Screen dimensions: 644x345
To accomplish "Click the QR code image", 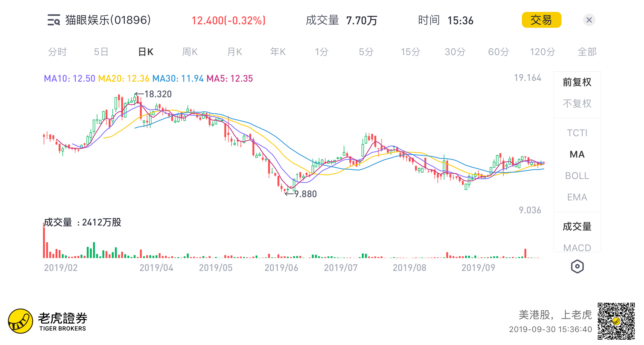I will point(616,321).
